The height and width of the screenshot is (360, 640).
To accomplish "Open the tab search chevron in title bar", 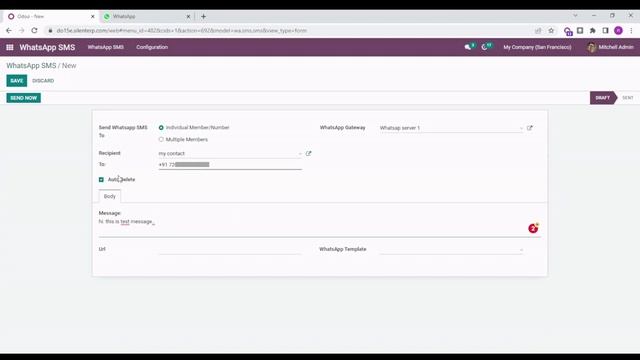I will click(575, 16).
